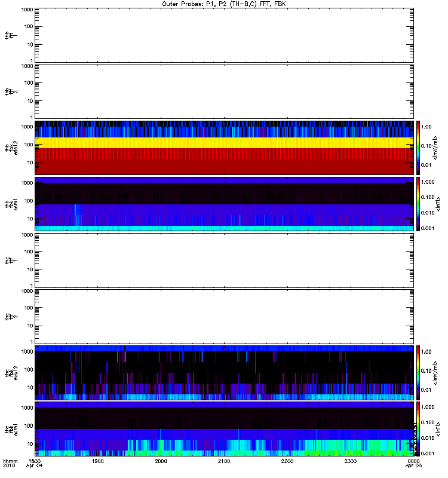The width and height of the screenshot is (448, 478).
Task: Click the thb fbk edc12 spectrogram panel
Action: tap(225, 148)
